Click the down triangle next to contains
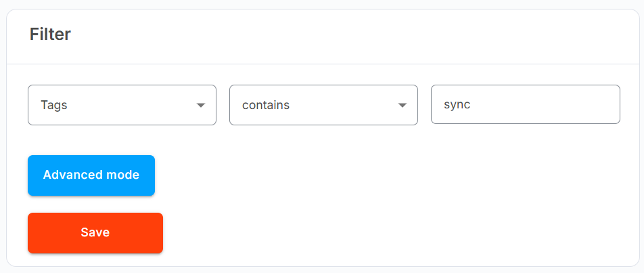The image size is (644, 273). point(402,106)
